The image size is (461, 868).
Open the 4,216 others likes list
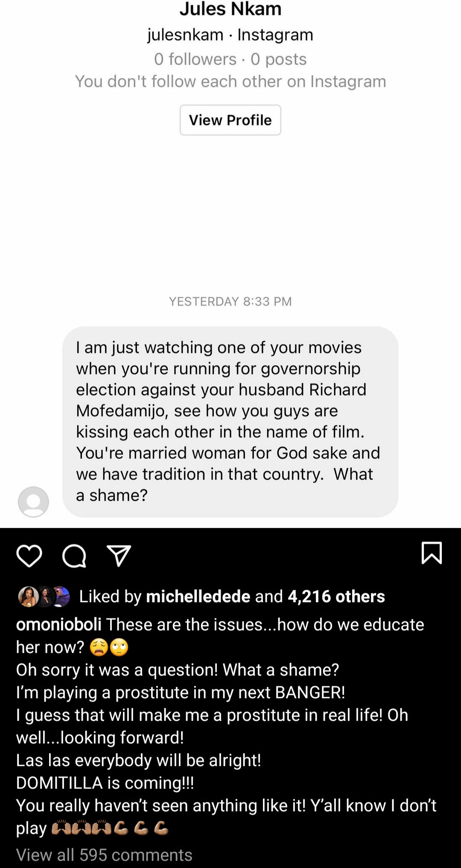tap(336, 597)
